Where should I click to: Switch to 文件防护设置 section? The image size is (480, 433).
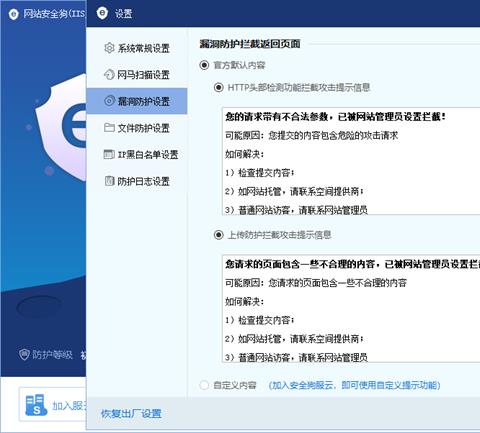[137, 128]
